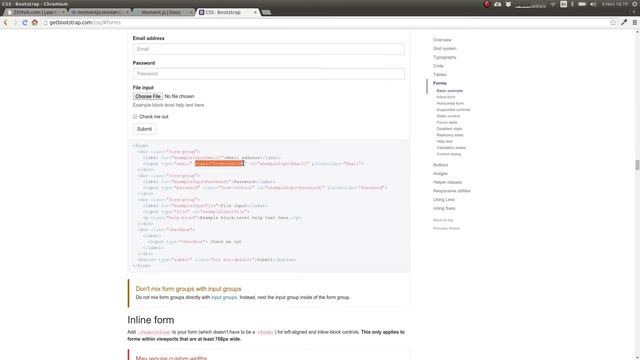Click the red indicator icon in system tray
640x360 pixels.
(487, 4)
